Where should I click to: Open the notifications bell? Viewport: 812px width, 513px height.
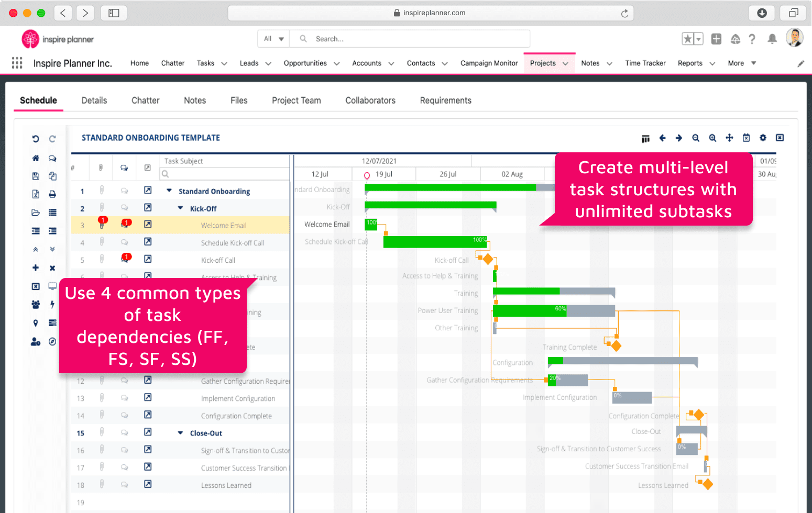coord(772,39)
